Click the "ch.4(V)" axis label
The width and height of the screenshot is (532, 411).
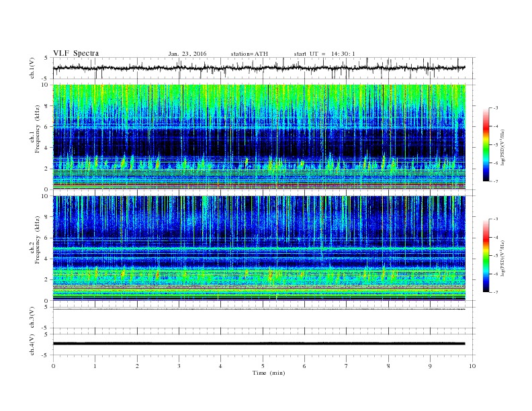[32, 345]
